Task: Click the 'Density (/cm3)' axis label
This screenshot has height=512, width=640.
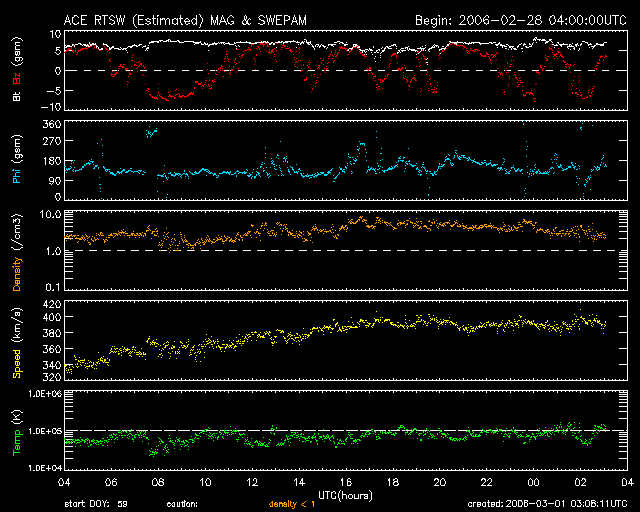Action: [17, 252]
